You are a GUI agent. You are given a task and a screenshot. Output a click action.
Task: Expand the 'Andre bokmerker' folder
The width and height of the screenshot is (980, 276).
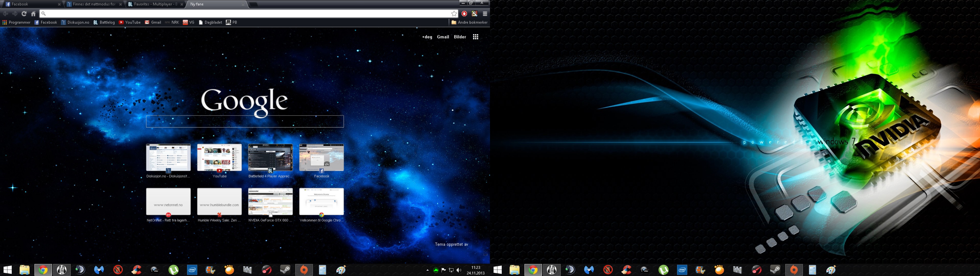[469, 22]
